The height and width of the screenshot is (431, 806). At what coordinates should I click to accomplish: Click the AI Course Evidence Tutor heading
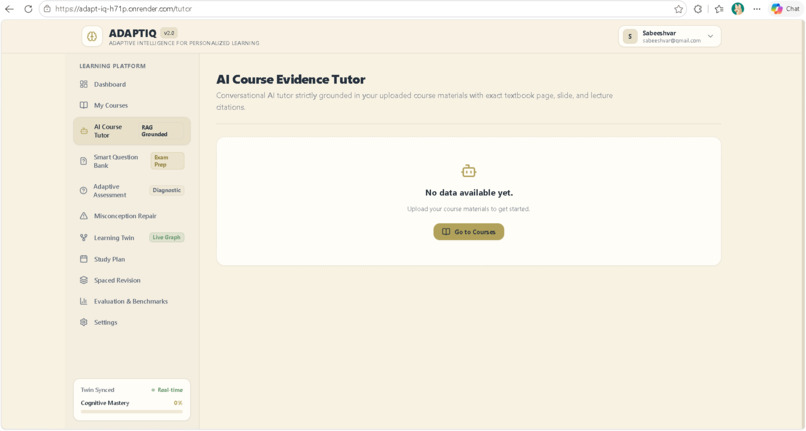point(291,80)
